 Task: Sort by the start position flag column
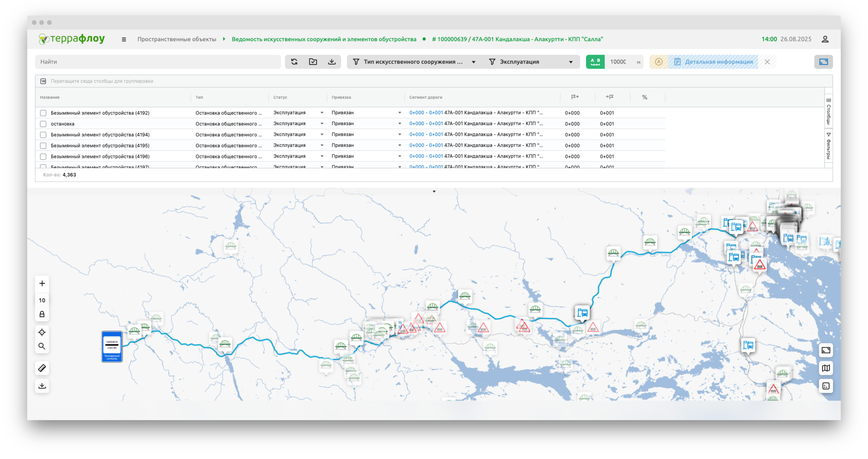(x=575, y=97)
